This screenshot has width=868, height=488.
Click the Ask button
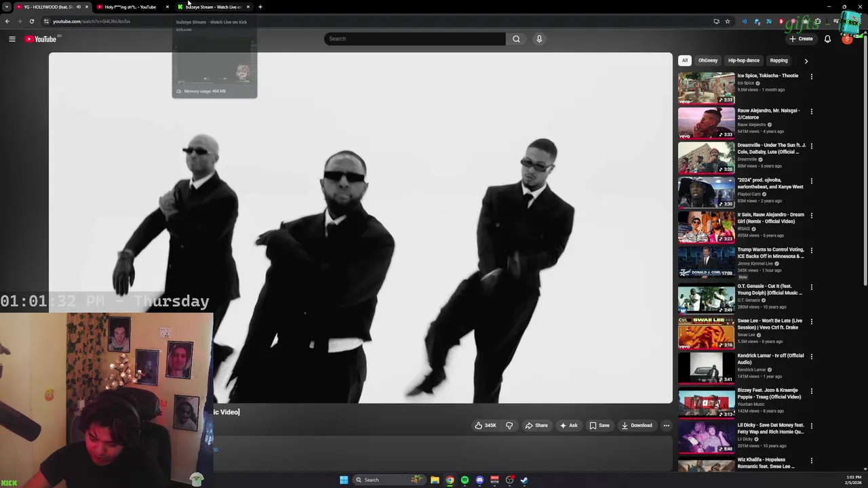[x=568, y=426]
